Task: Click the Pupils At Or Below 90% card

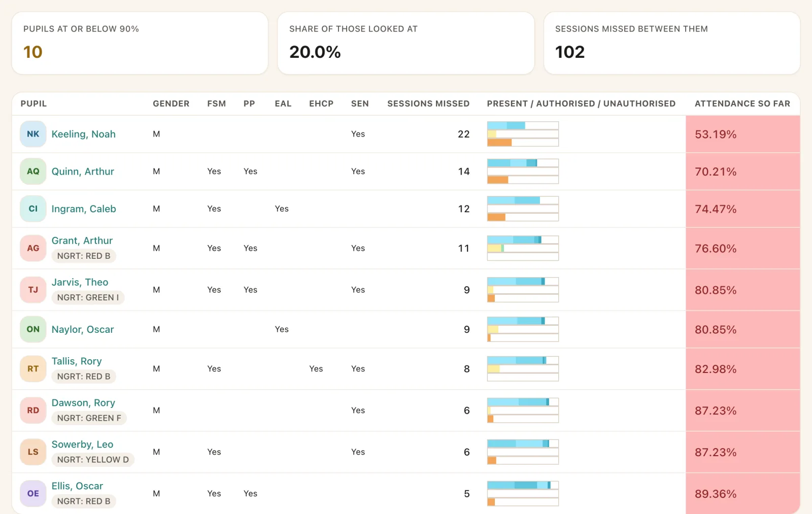Action: pyautogui.click(x=140, y=43)
